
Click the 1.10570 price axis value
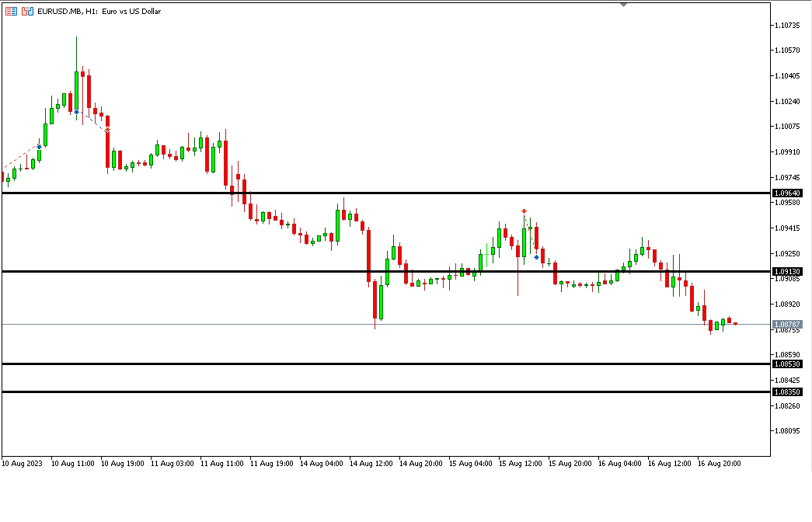pos(787,50)
